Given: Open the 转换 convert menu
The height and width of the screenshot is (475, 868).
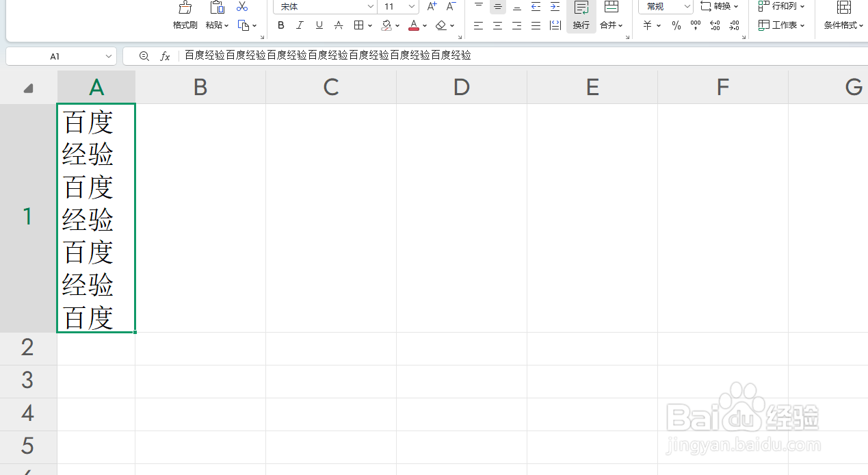Looking at the screenshot, I should [720, 6].
